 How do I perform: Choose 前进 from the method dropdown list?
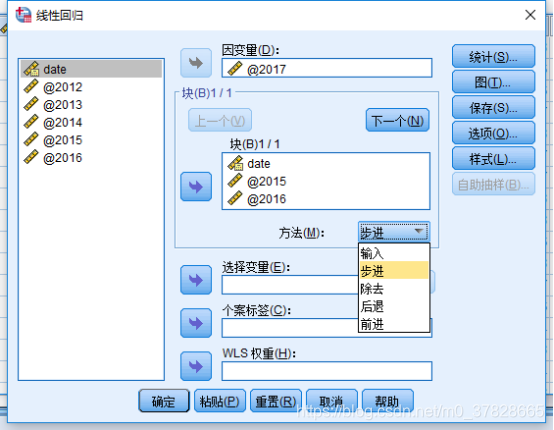(394, 324)
